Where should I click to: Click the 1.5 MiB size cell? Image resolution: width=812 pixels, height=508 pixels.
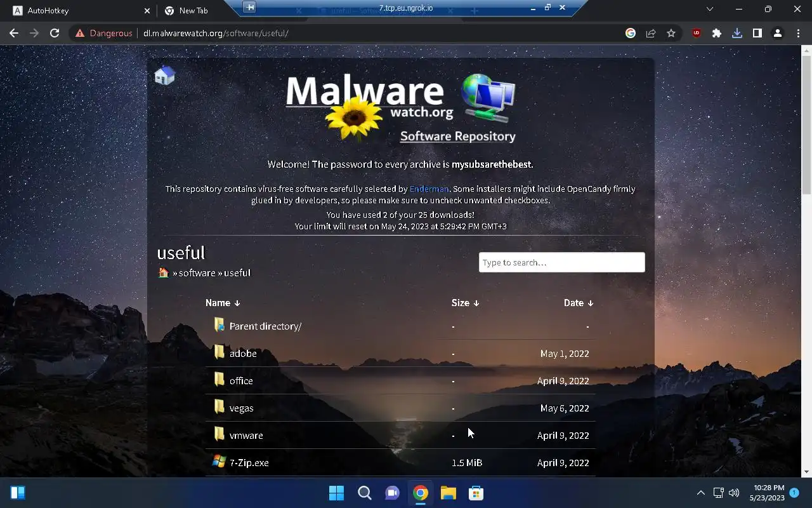click(467, 462)
